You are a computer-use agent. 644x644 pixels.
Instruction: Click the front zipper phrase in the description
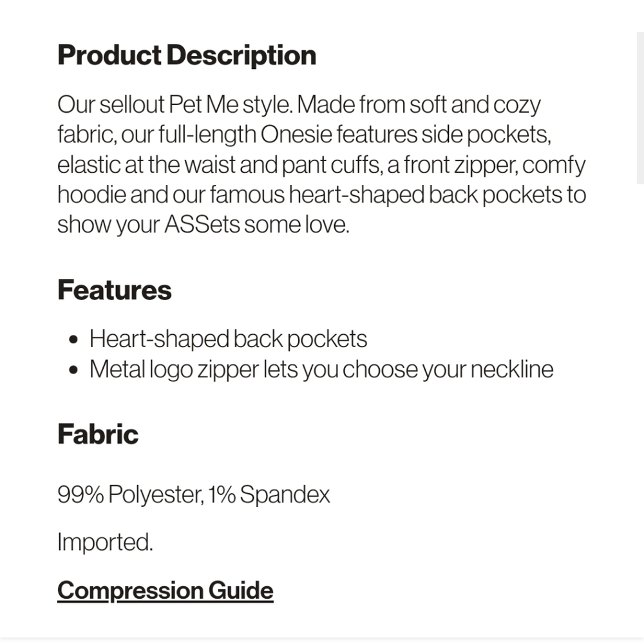[461, 166]
